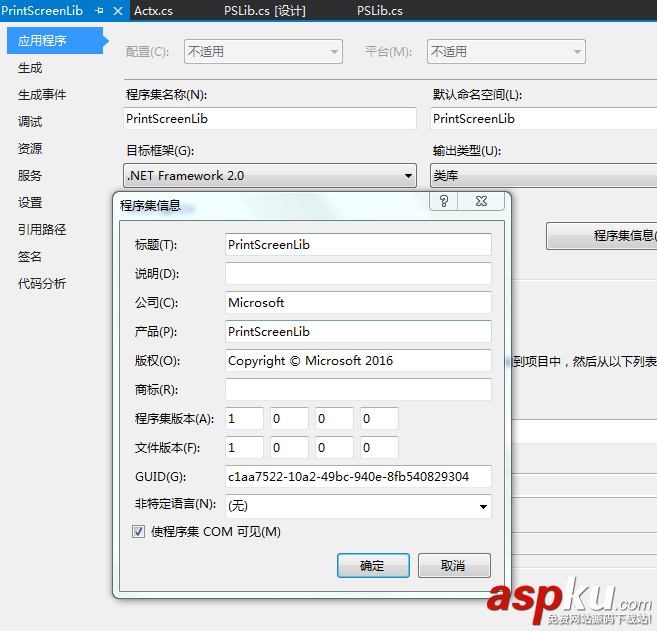Click the 程序集版本 major number field
Image resolution: width=657 pixels, height=631 pixels.
[x=244, y=419]
